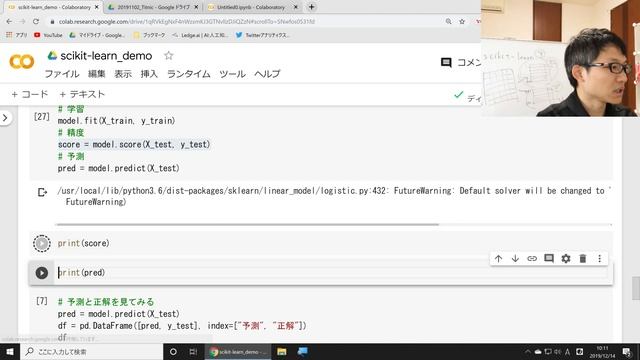
Task: Star the scikit-learn_demo notebook
Action: click(x=169, y=56)
